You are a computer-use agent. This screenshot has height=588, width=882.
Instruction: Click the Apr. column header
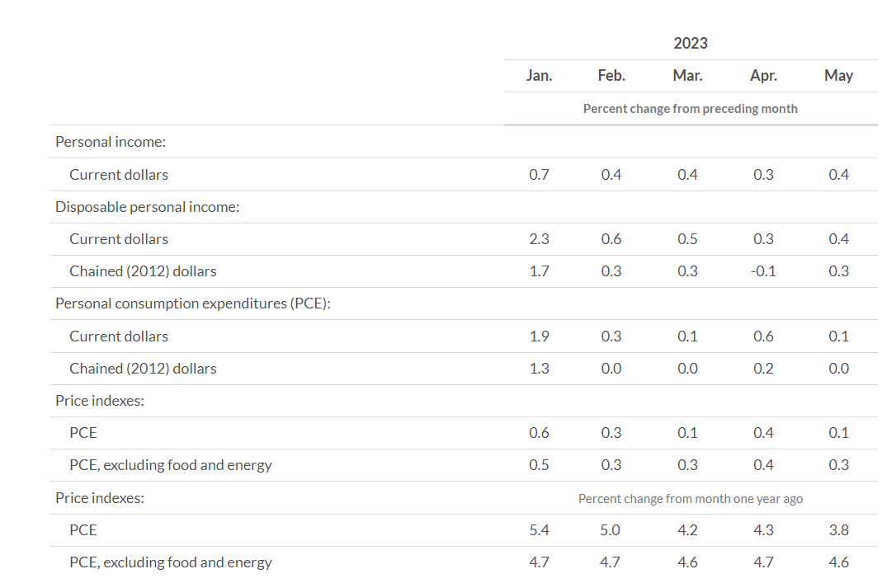pos(763,75)
